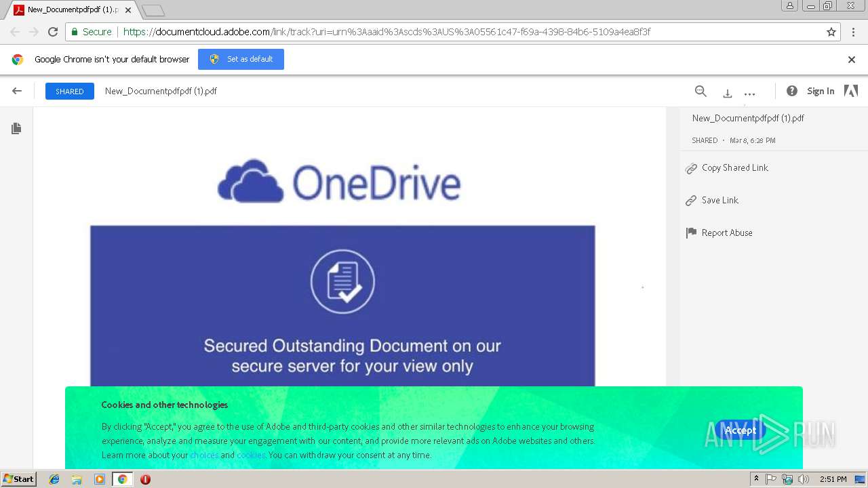868x488 pixels.
Task: Click the Adobe viewer back arrow
Action: (x=17, y=91)
